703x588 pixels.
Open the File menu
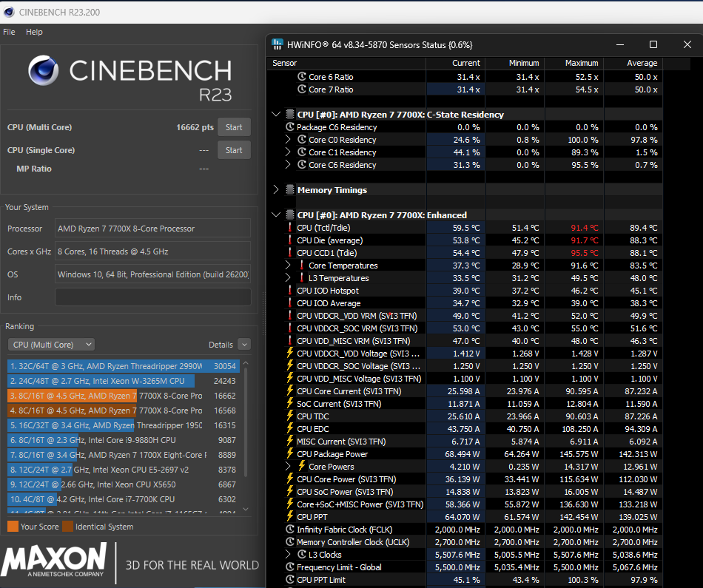coord(9,32)
